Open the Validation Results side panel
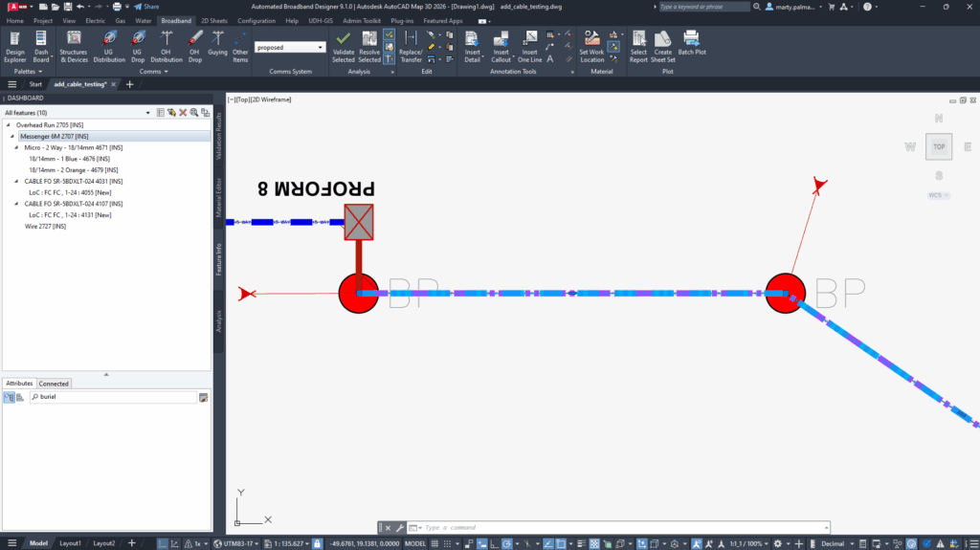 (218, 137)
